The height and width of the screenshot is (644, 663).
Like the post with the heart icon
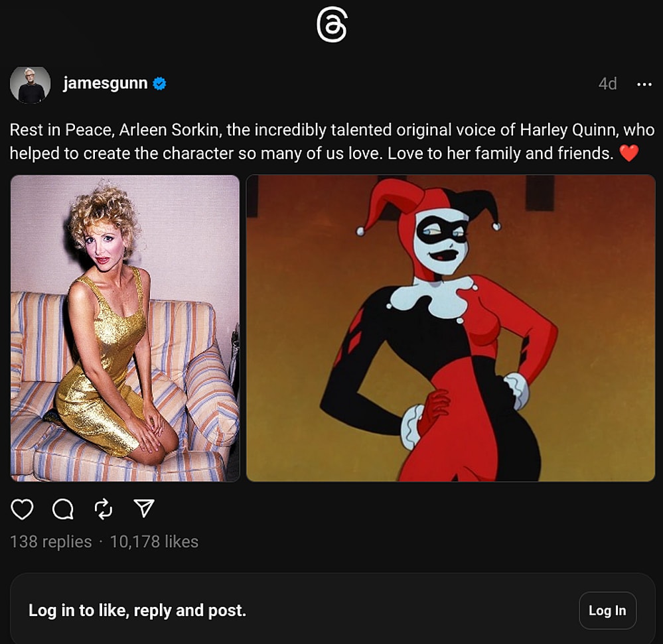point(22,509)
